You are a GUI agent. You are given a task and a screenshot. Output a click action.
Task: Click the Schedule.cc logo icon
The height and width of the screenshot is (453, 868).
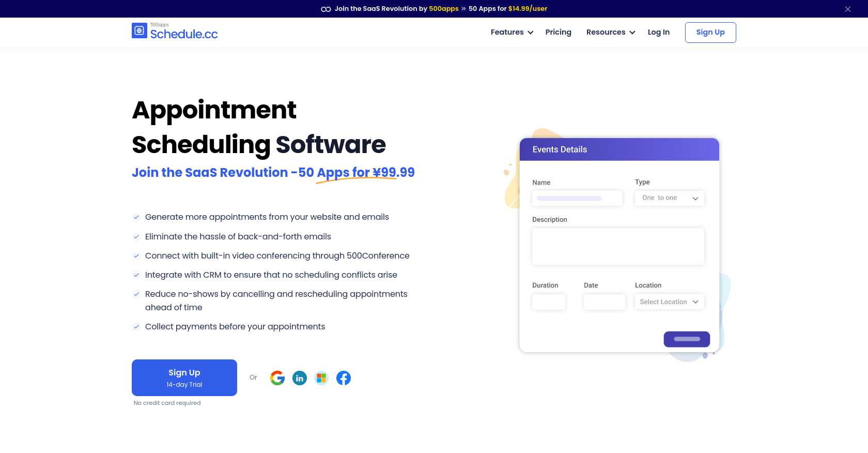[x=139, y=31]
